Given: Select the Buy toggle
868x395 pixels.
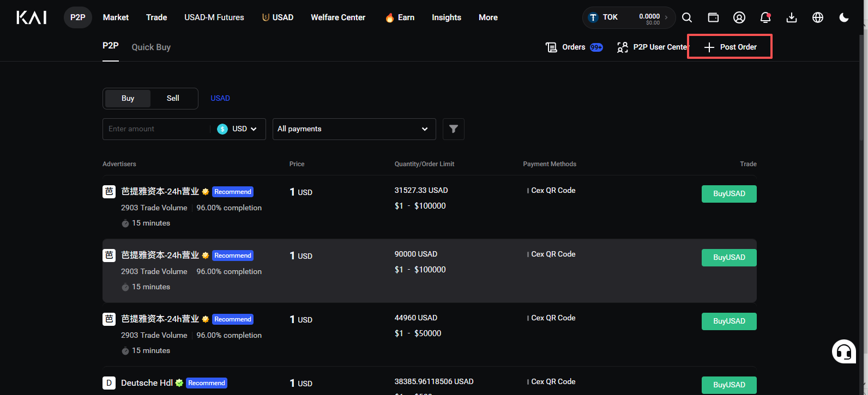Looking at the screenshot, I should 128,98.
